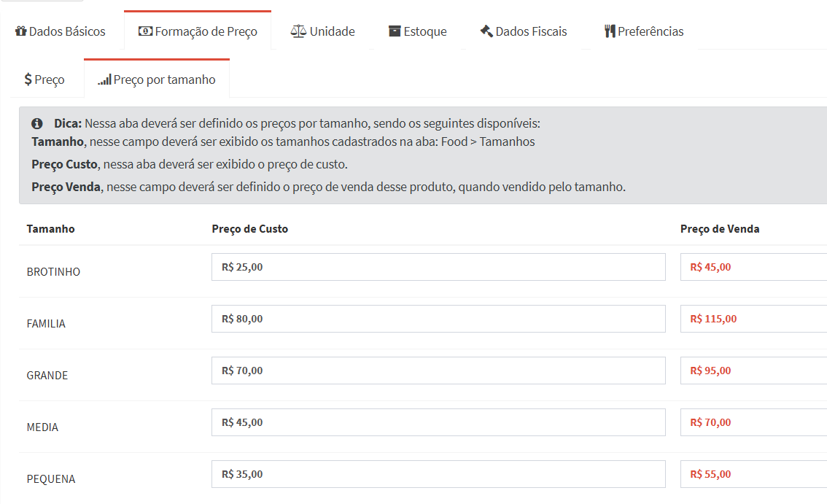This screenshot has height=504, width=827.
Task: Click the dollar sign icon on Preço tab
Action: pyautogui.click(x=28, y=80)
